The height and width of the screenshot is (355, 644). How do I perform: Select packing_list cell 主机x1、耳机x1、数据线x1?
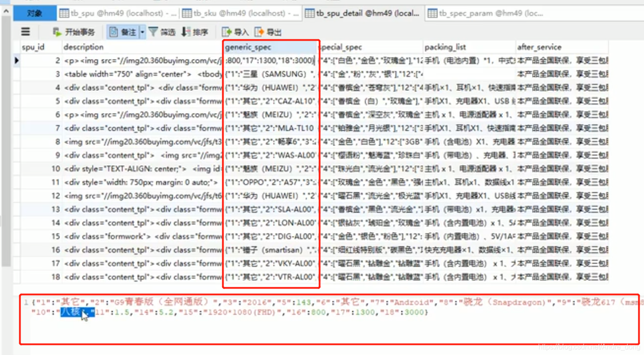point(469,182)
